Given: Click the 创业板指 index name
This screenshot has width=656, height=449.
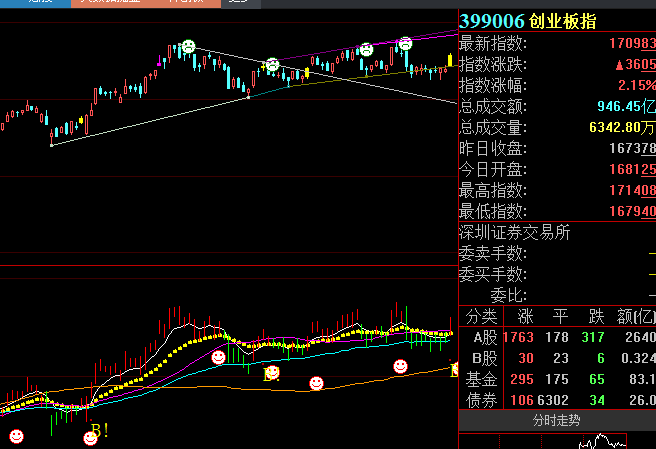Looking at the screenshot, I should coord(562,21).
